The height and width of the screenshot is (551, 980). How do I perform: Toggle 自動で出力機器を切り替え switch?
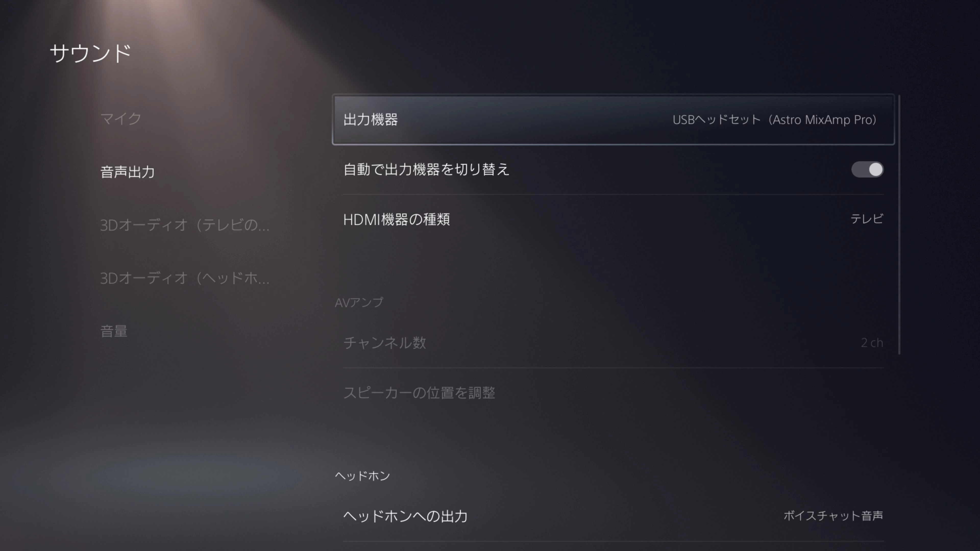tap(867, 170)
